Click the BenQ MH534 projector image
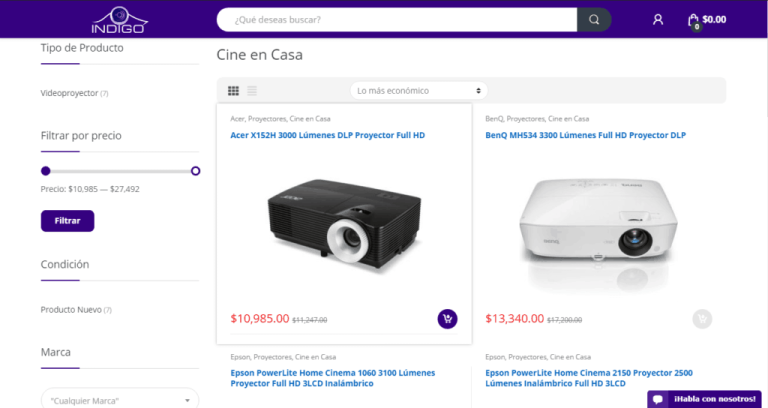 coord(599,224)
